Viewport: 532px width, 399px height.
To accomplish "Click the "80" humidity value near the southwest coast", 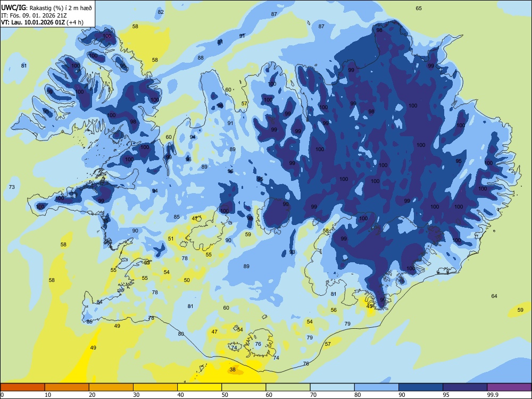I will click(x=181, y=334).
